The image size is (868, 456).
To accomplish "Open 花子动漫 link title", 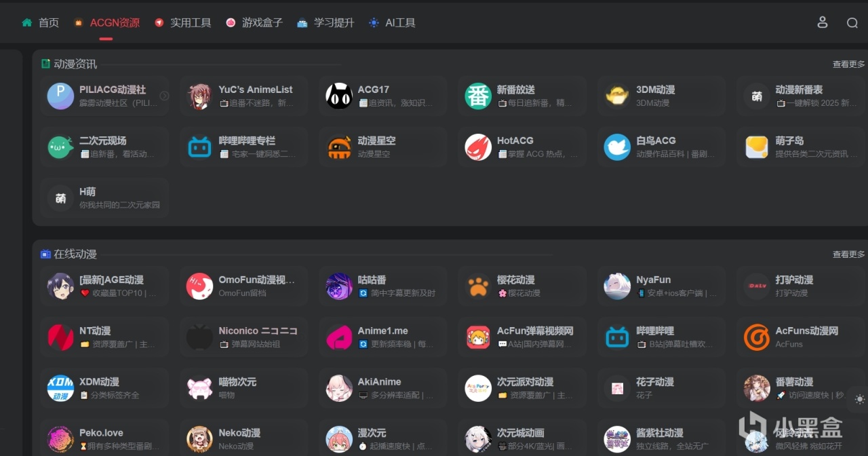I will click(x=655, y=382).
